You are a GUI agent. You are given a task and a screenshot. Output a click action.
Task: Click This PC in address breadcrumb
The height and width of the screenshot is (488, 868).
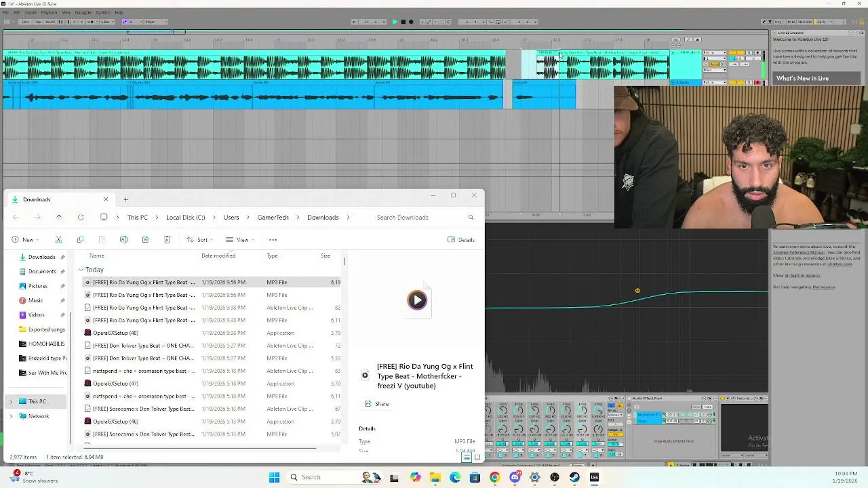(137, 218)
